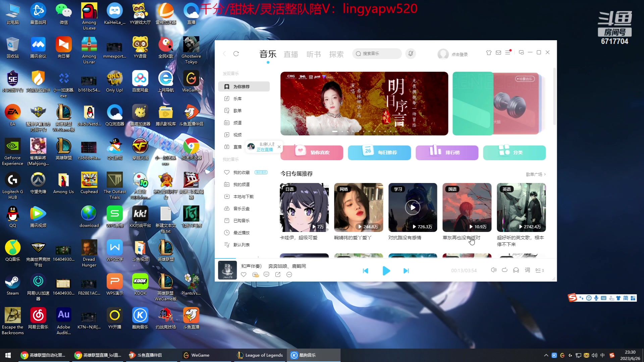The width and height of the screenshot is (644, 362).
Task: Switch to the 听书 tab
Action: [313, 54]
